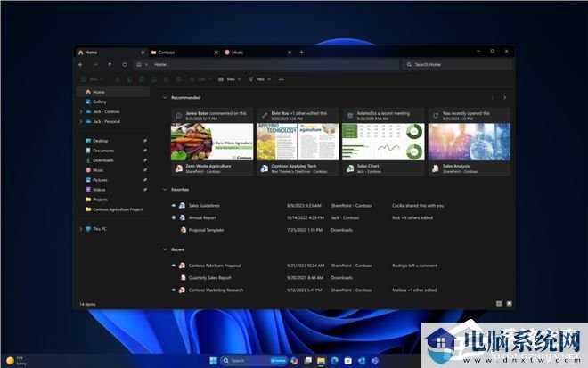Open the New item button
Screen dimensions: 588x368
click(93, 79)
